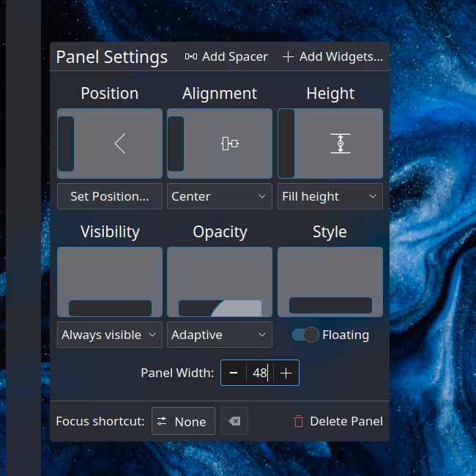Viewport: 476px width, 476px height.
Task: Increase panel width with plus button
Action: 286,373
